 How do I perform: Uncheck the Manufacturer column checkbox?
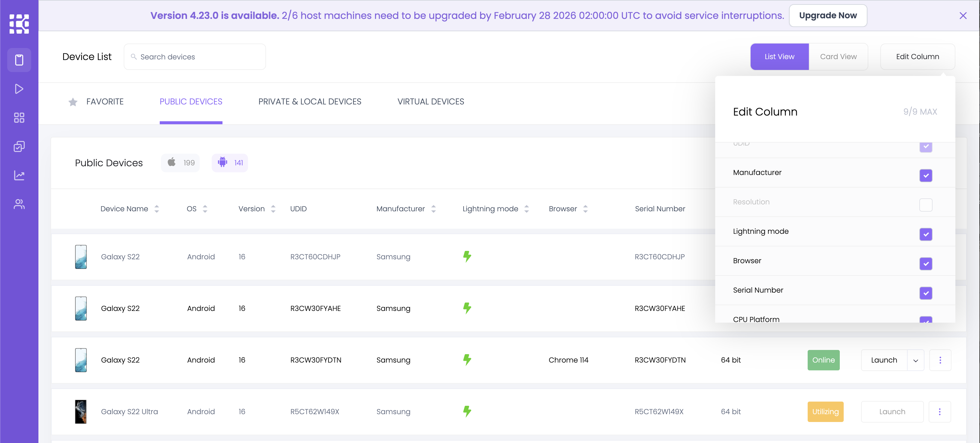point(925,176)
